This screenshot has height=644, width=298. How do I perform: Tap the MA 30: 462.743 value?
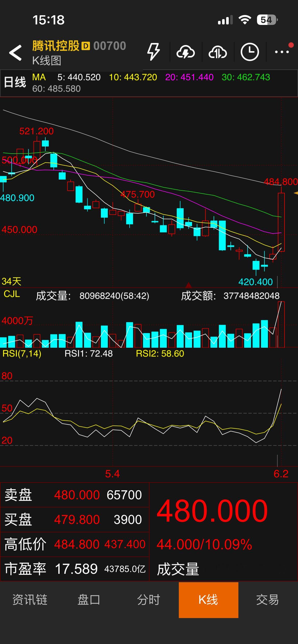[246, 77]
